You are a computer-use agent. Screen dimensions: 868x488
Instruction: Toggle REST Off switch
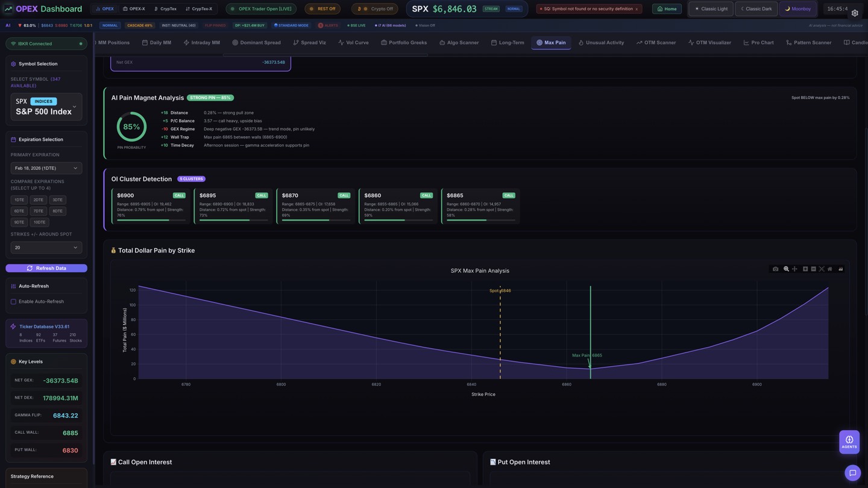[x=322, y=9]
